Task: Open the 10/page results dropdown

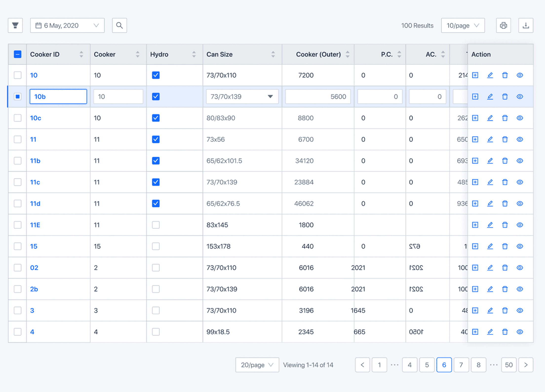Action: coord(463,25)
